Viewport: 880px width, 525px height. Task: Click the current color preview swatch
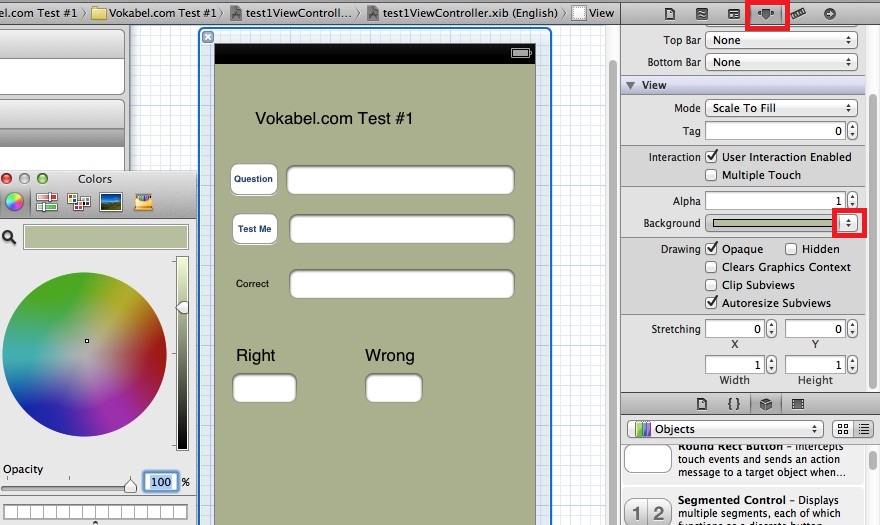coord(106,237)
